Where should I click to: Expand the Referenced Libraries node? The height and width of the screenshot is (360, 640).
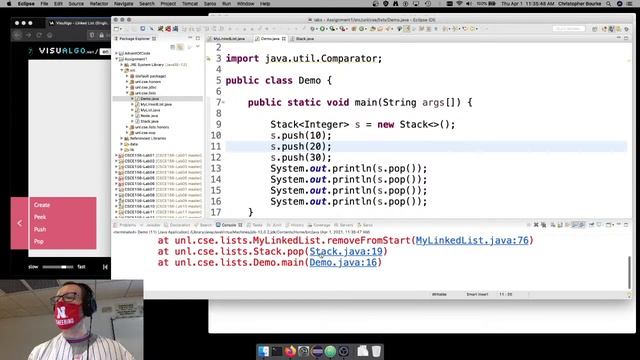(122, 138)
